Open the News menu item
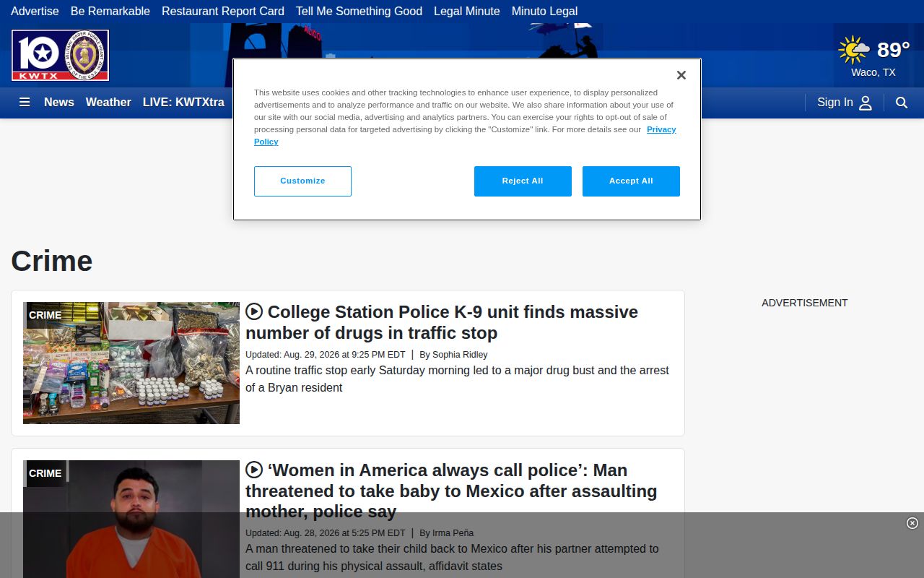924x578 pixels. click(59, 103)
